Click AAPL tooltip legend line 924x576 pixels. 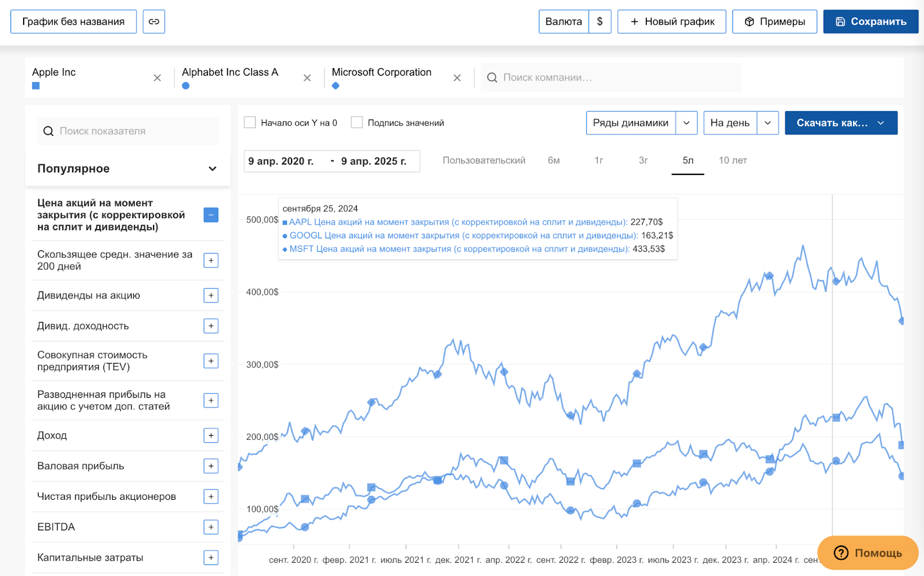[472, 222]
